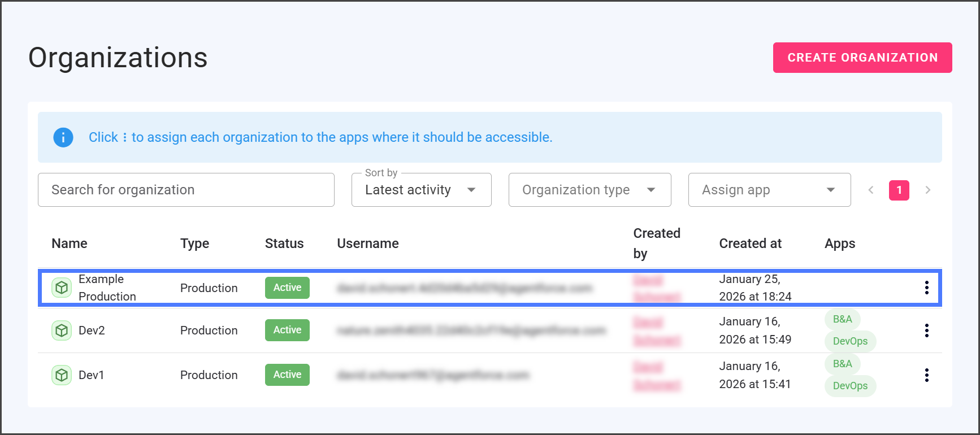Image resolution: width=980 pixels, height=435 pixels.
Task: Click the cube icon beside Example Production
Action: (x=62, y=288)
